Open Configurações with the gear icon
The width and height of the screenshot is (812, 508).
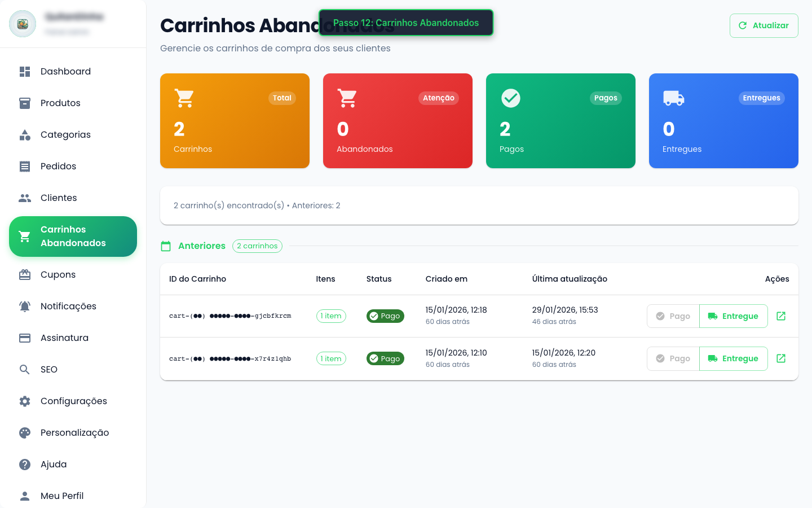pyautogui.click(x=25, y=401)
